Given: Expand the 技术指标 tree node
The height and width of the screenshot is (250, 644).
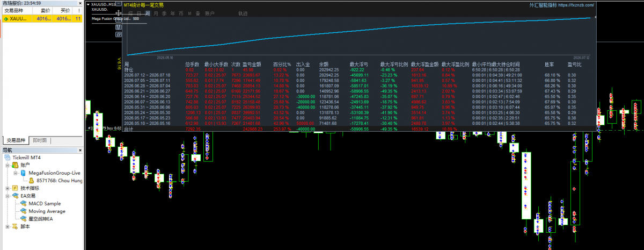Looking at the screenshot, I should (7, 188).
